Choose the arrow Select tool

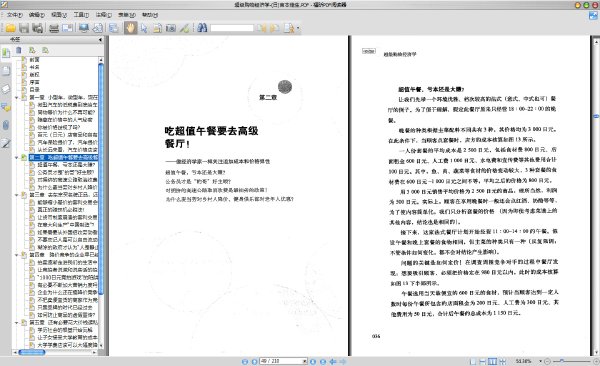click(144, 28)
